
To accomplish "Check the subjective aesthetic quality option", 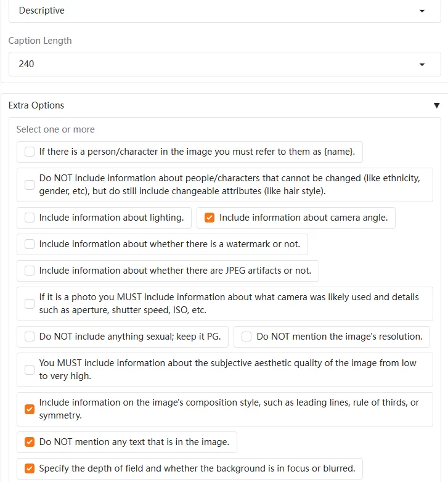I will tap(30, 370).
